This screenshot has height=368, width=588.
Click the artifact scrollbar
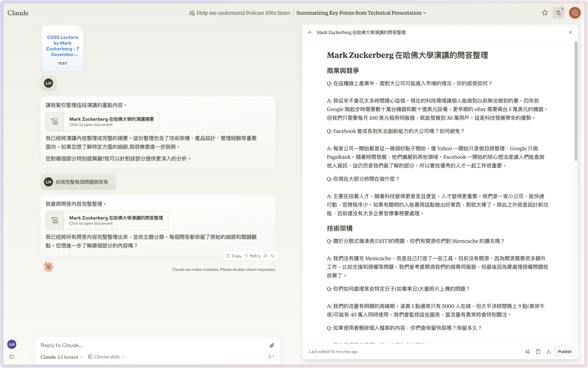[x=576, y=101]
